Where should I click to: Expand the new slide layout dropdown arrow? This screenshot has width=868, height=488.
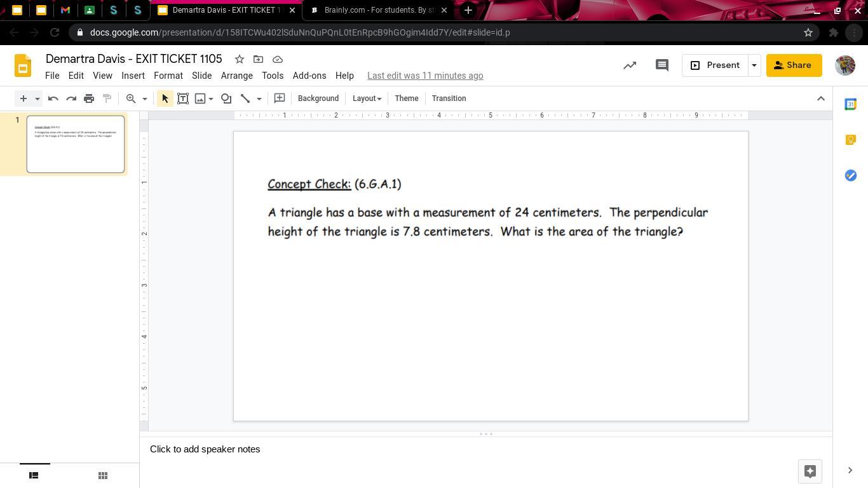click(37, 98)
